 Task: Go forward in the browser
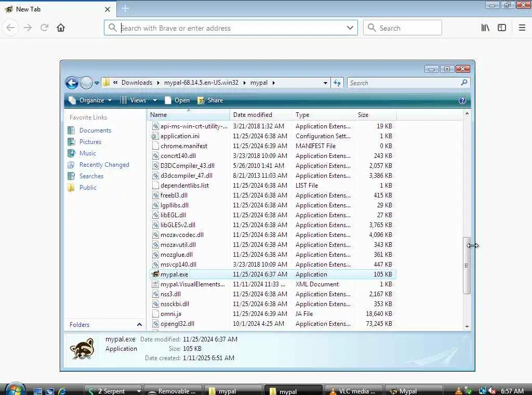[x=28, y=28]
